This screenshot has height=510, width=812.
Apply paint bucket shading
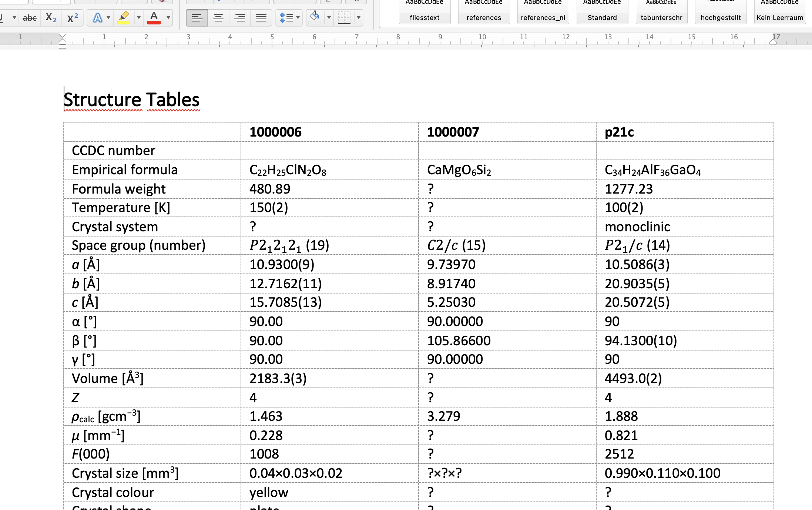pos(315,17)
